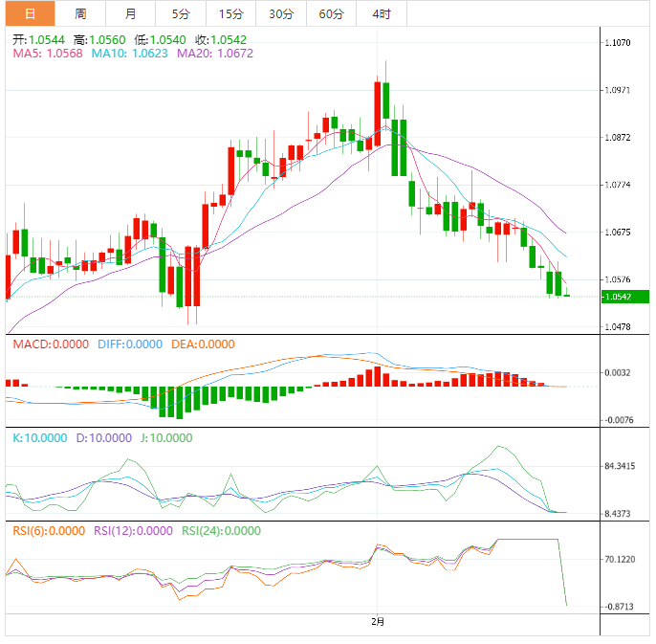Click the K:10.0000 KDJ label
The width and height of the screenshot is (656, 644).
coord(39,437)
